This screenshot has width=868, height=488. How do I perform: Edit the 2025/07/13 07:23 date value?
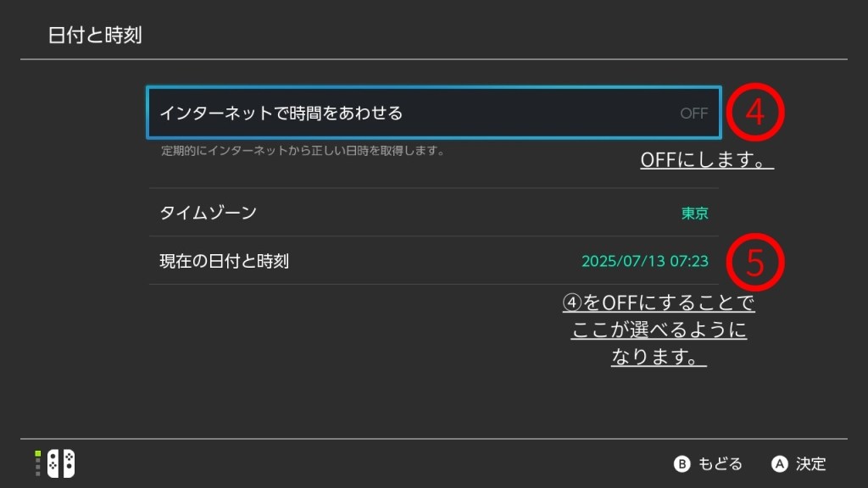pyautogui.click(x=644, y=261)
